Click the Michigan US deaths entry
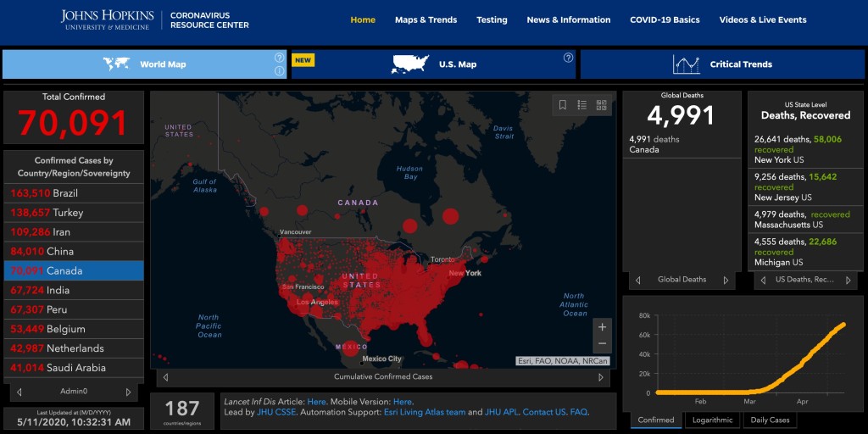The height and width of the screenshot is (434, 868). click(805, 252)
